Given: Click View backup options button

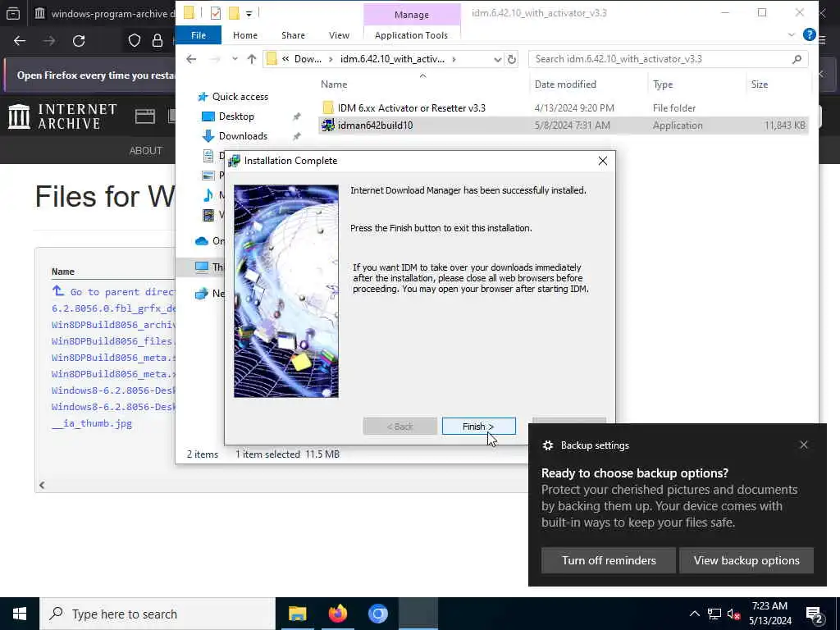Looking at the screenshot, I should tap(746, 560).
